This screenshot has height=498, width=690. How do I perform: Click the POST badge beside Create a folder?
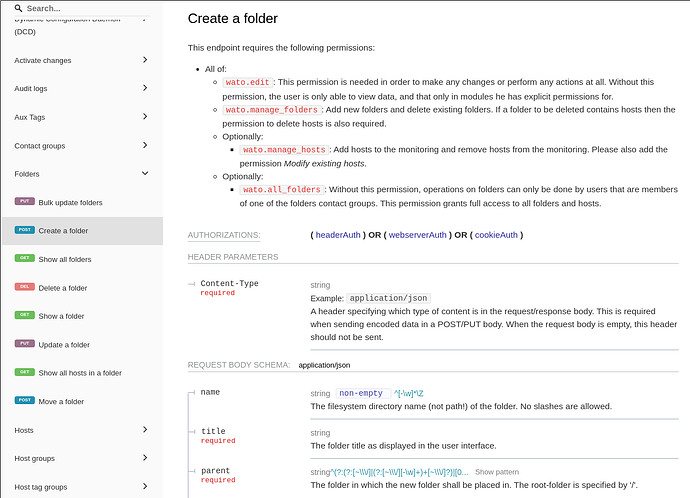[24, 230]
